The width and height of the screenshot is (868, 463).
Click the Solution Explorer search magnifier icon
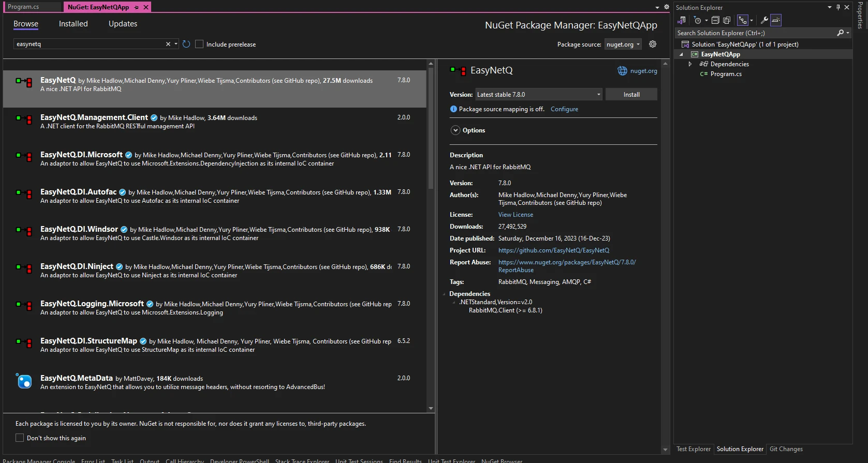(840, 33)
